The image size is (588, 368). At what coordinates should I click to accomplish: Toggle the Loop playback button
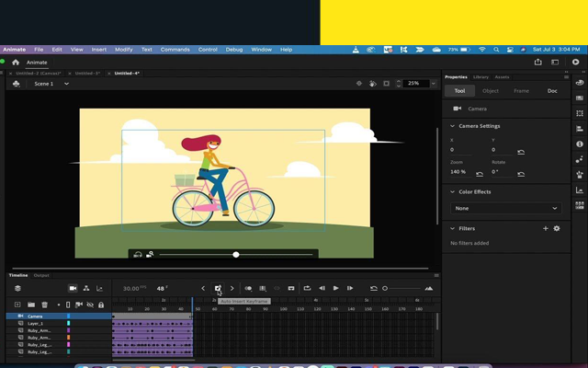(x=307, y=288)
